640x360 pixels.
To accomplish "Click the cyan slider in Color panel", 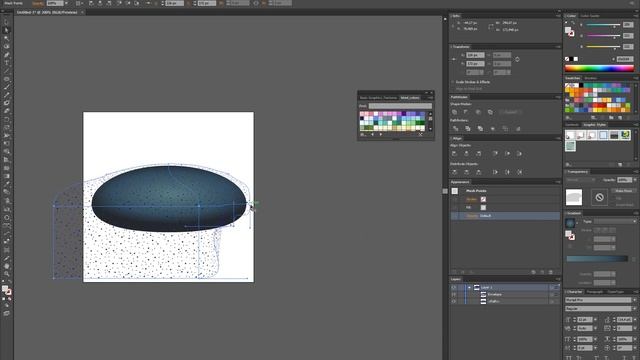I will [x=604, y=25].
